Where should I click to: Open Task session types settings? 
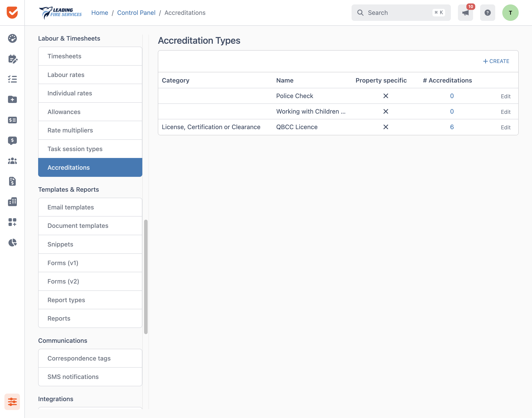90,149
